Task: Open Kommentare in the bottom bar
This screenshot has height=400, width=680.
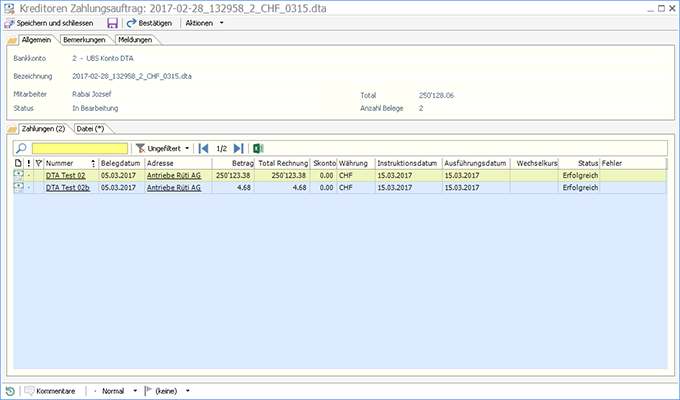Action: [50, 391]
